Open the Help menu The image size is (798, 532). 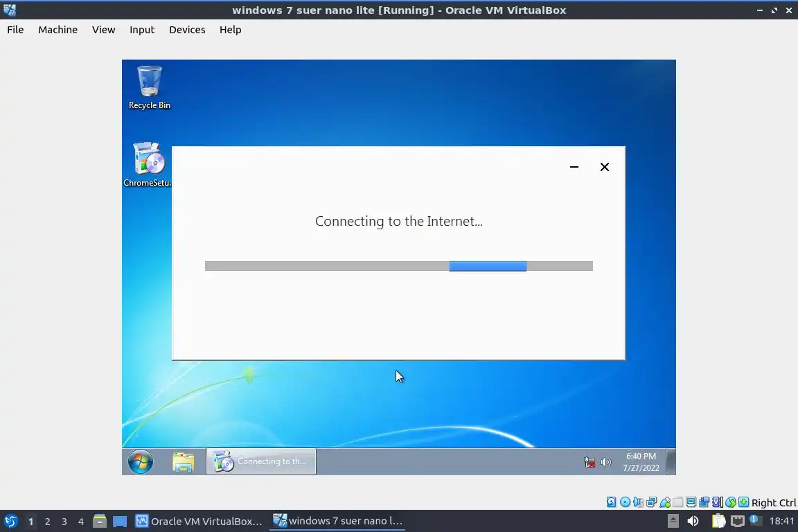[230, 30]
